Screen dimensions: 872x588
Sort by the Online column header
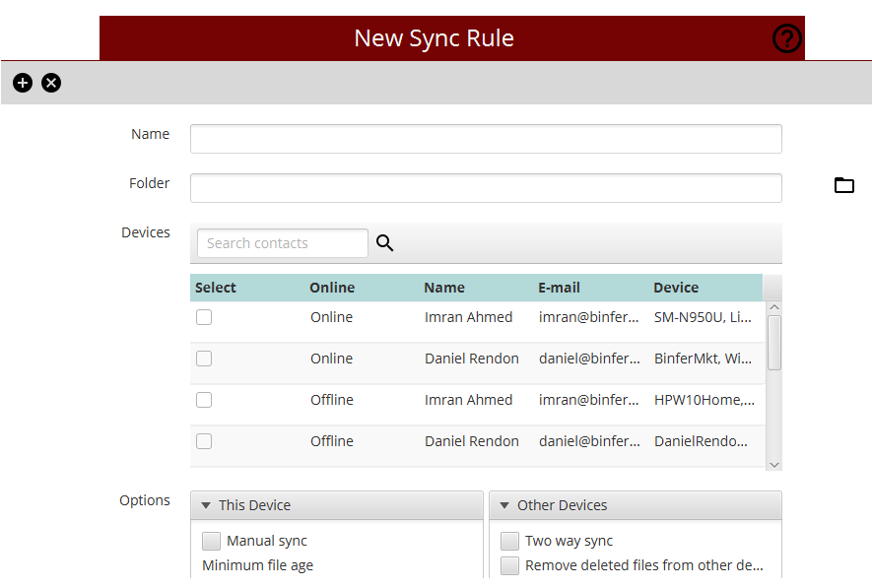332,288
